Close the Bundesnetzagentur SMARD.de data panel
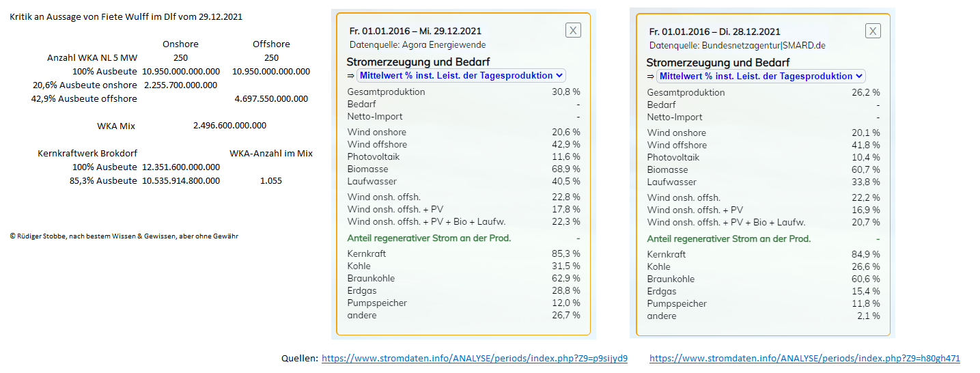The width and height of the screenshot is (980, 373). pyautogui.click(x=873, y=31)
